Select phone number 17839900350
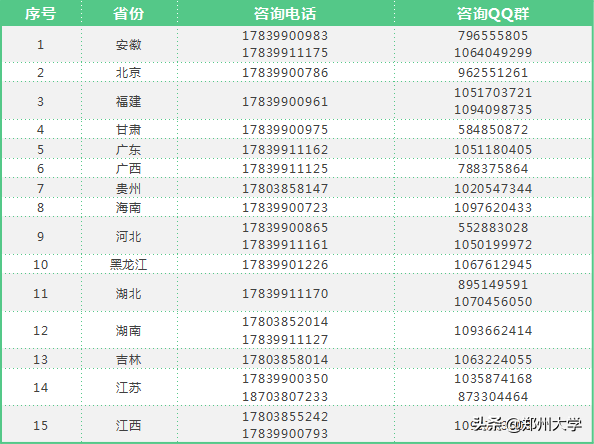 click(285, 378)
